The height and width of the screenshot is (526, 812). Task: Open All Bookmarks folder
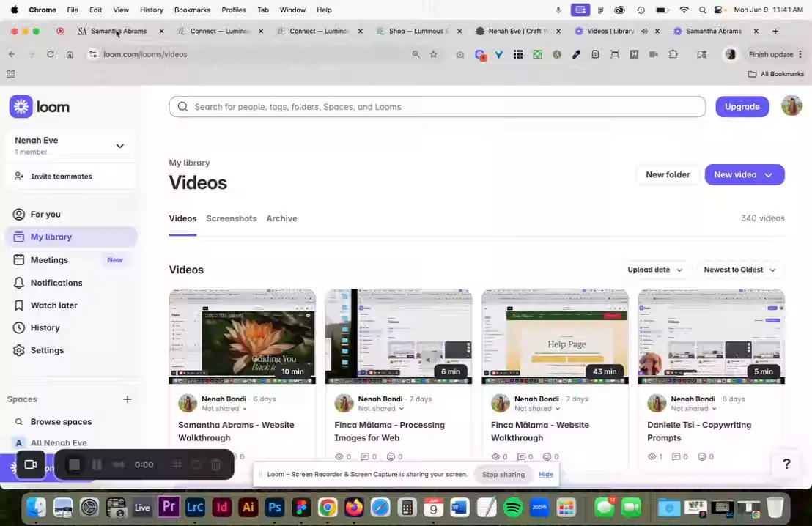[x=776, y=74]
